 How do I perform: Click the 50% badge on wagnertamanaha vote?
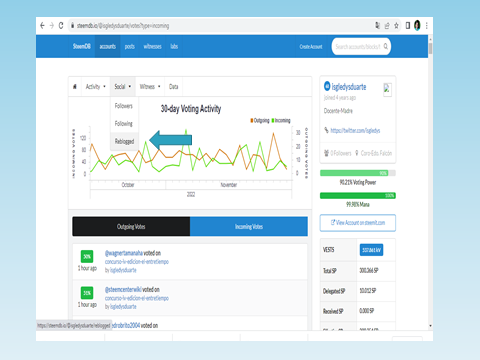pos(87,256)
